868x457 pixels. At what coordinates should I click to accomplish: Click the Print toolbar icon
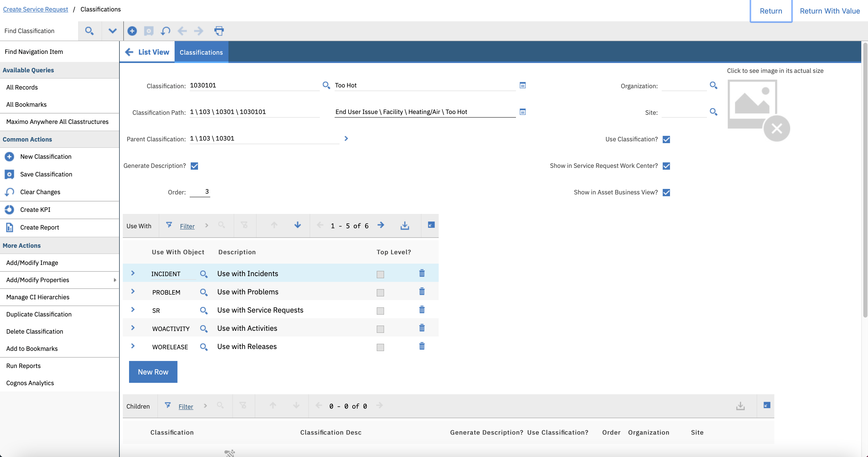point(219,31)
